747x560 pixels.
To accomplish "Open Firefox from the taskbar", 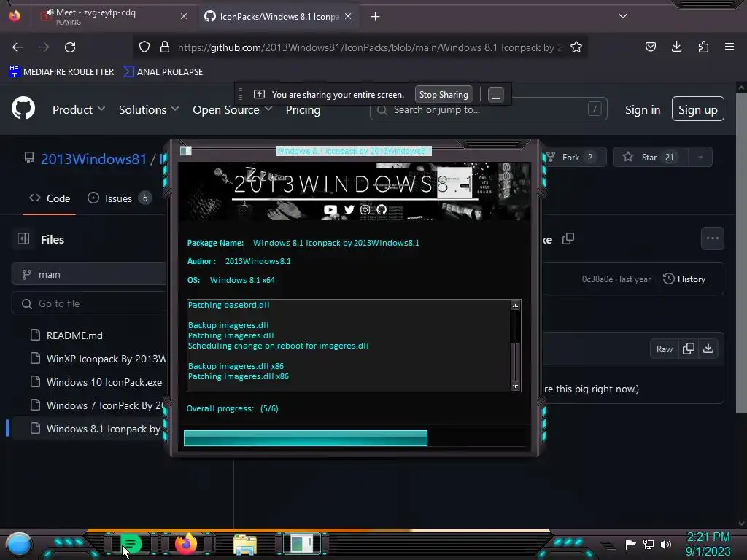I will (186, 544).
